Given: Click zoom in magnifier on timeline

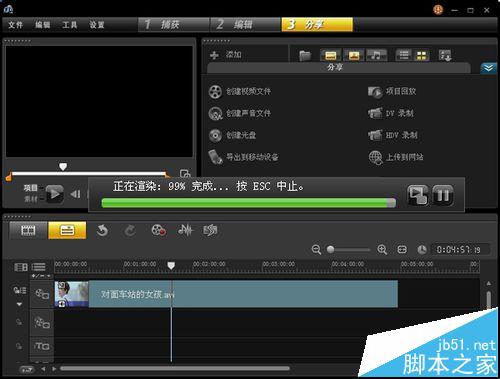Looking at the screenshot, I should (x=382, y=250).
